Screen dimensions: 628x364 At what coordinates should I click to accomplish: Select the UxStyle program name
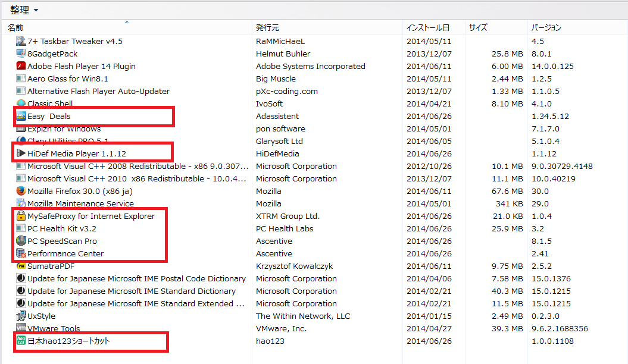[41, 316]
